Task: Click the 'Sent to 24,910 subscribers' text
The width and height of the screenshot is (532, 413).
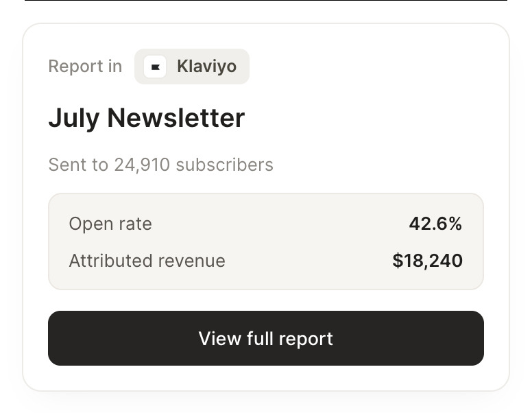Action: pos(161,165)
